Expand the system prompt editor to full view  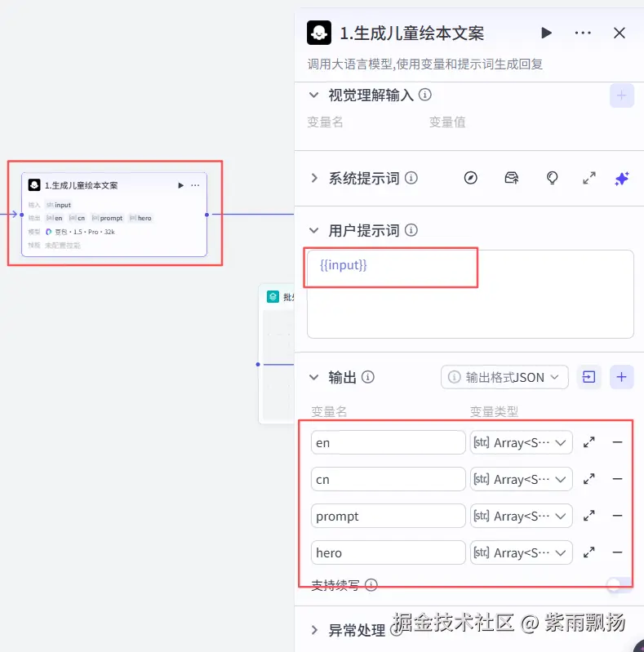(x=588, y=178)
